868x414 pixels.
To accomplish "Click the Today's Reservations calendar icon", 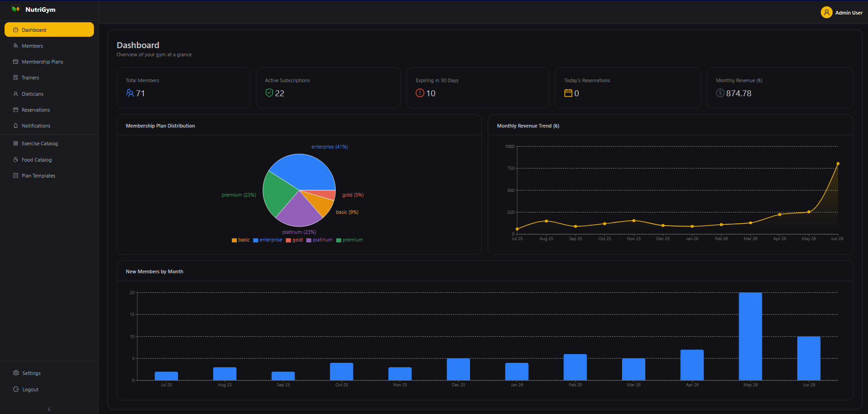I will coord(568,93).
